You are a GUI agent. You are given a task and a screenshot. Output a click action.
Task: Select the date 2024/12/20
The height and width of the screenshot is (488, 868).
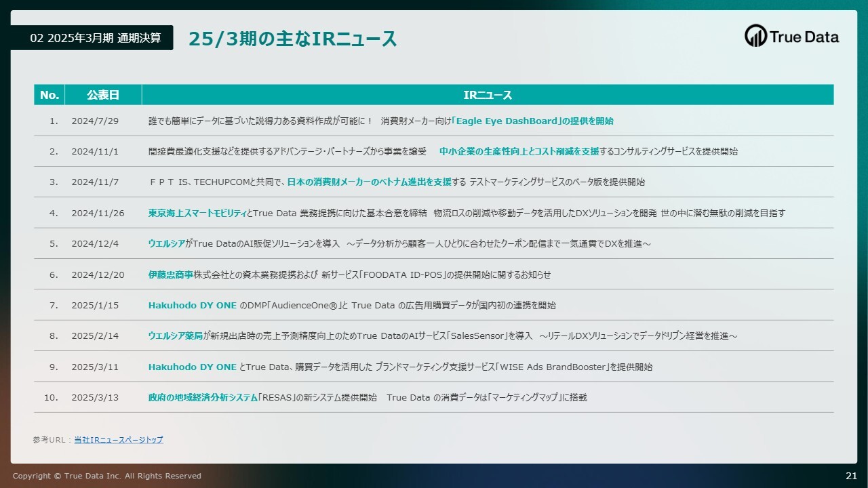point(98,274)
